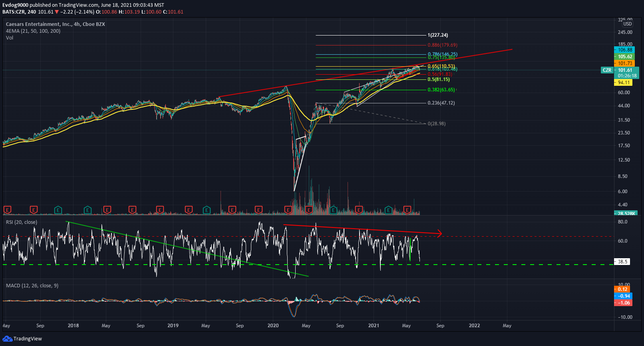Screen dimensions: 644x346
Task: Open the USD currency selector
Action: click(x=628, y=24)
